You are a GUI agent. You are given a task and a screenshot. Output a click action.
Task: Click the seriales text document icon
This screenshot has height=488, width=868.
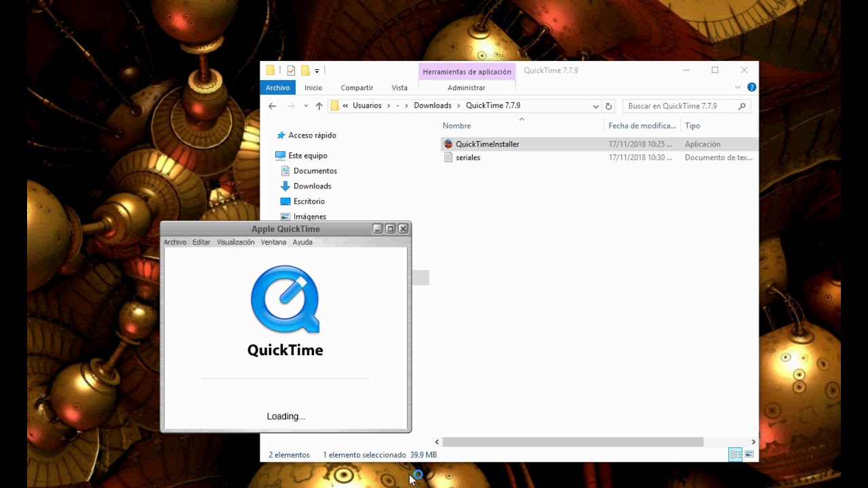click(x=448, y=157)
